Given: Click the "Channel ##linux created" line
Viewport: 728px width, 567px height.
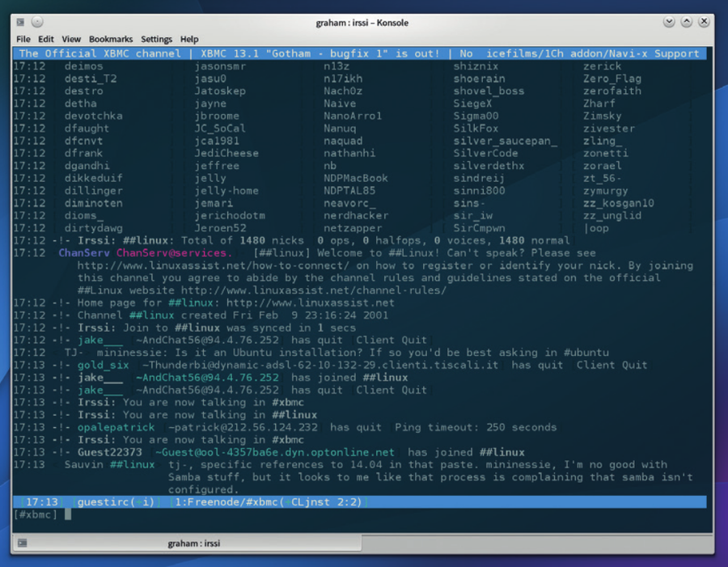Looking at the screenshot, I should [x=201, y=315].
